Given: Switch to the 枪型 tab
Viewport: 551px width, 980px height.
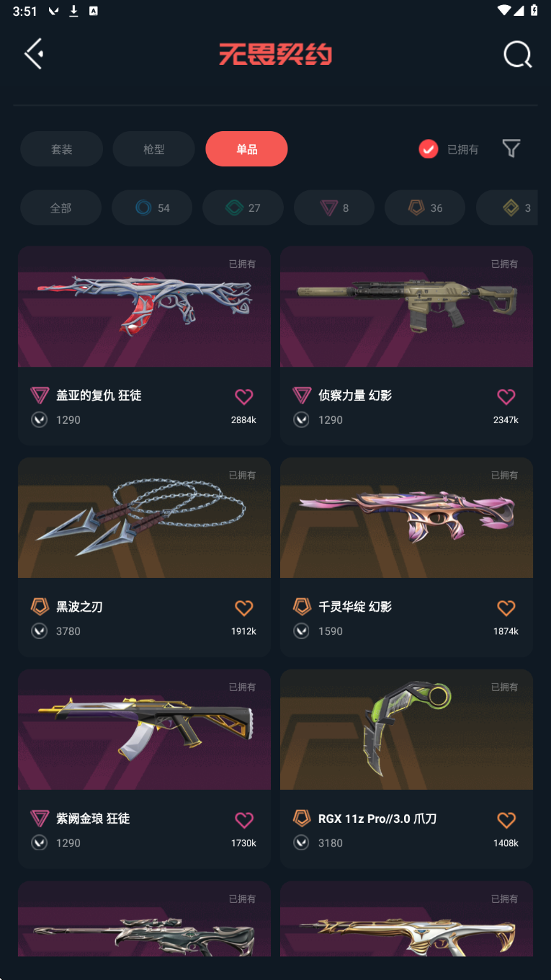Looking at the screenshot, I should click(x=153, y=149).
